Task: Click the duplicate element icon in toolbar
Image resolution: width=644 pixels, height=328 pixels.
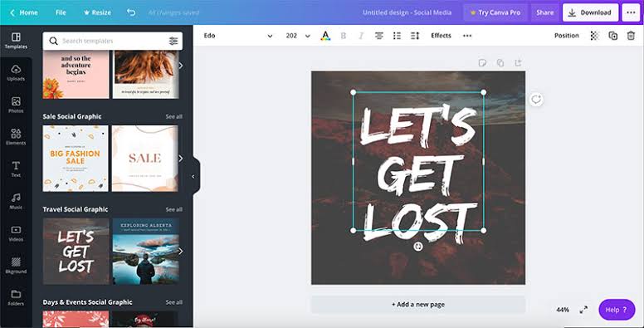Action: (x=612, y=36)
